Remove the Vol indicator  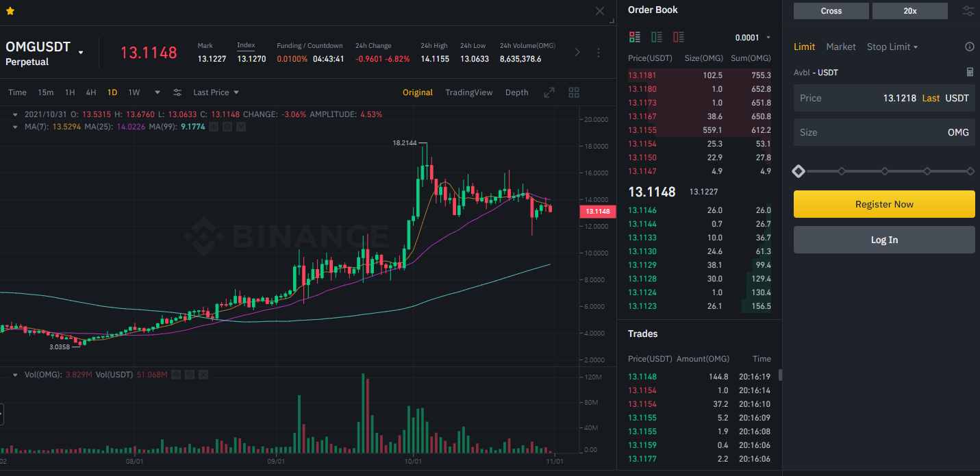coord(203,375)
